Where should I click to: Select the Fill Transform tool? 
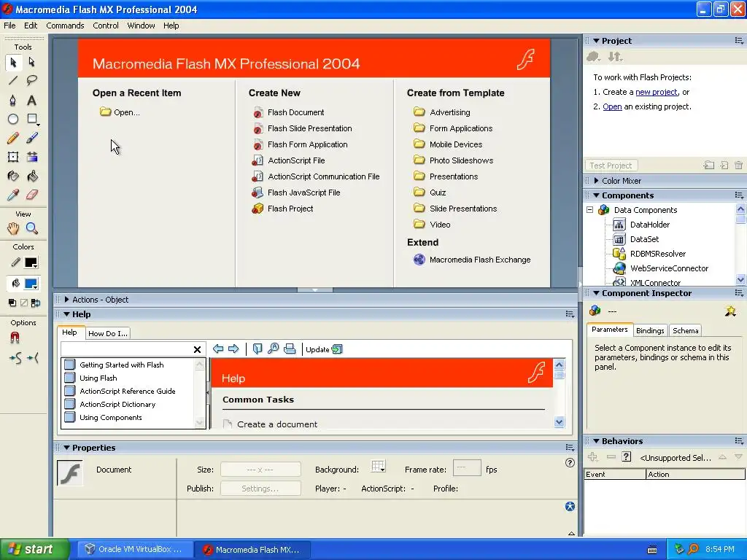pos(32,157)
